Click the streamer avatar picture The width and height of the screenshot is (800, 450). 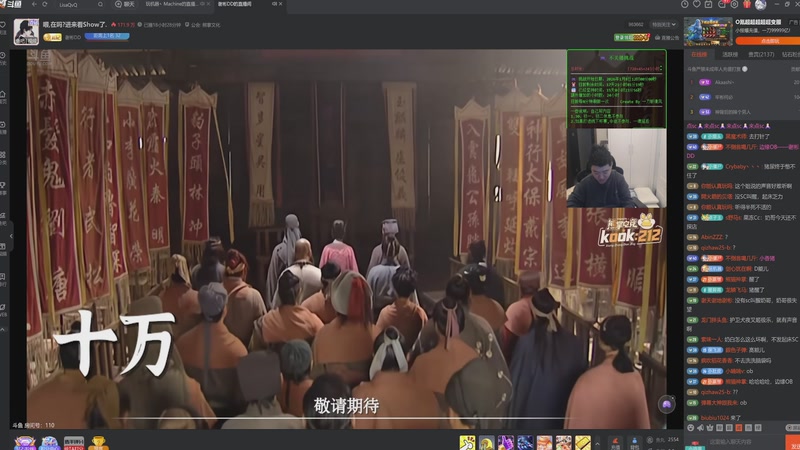tap(26, 32)
